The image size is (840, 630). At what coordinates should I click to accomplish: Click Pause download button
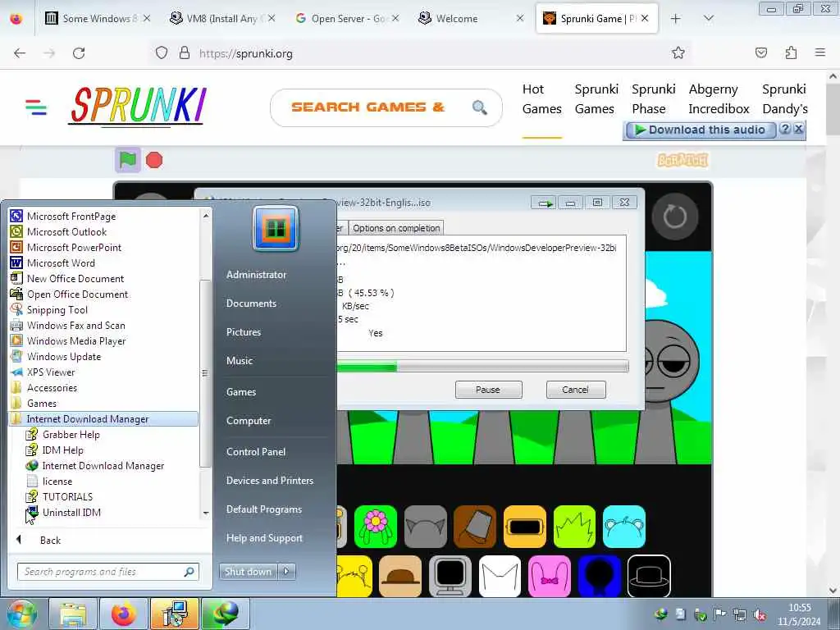pos(488,390)
